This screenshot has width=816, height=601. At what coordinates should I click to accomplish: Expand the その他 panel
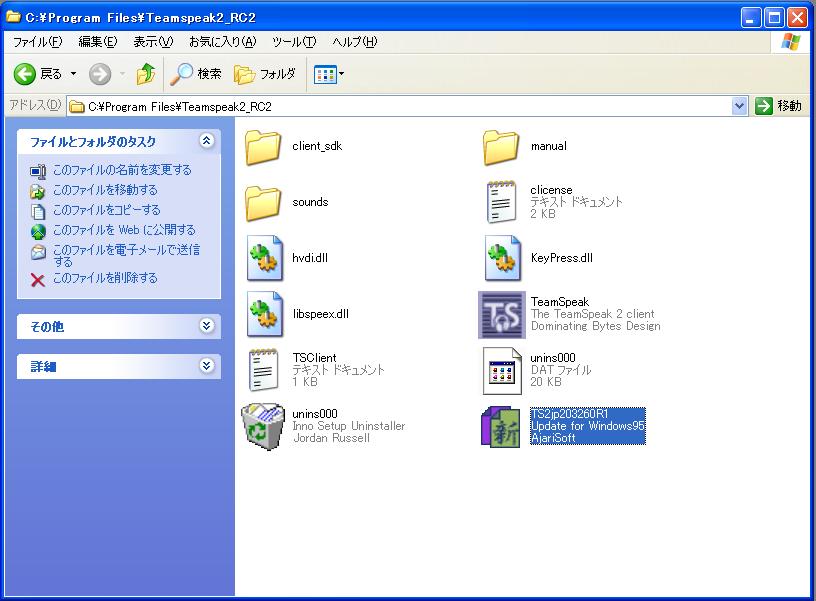coord(207,326)
